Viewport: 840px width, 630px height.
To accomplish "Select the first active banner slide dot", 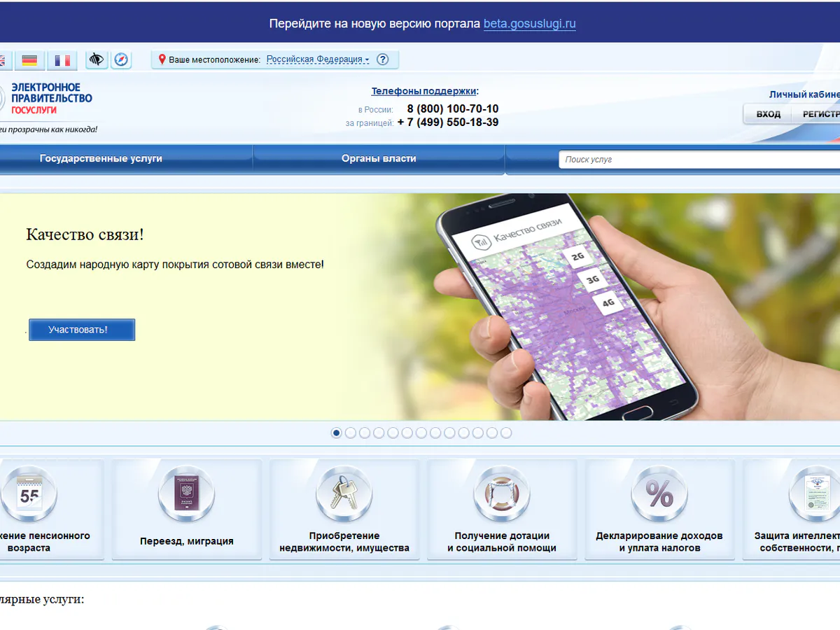I will click(336, 433).
